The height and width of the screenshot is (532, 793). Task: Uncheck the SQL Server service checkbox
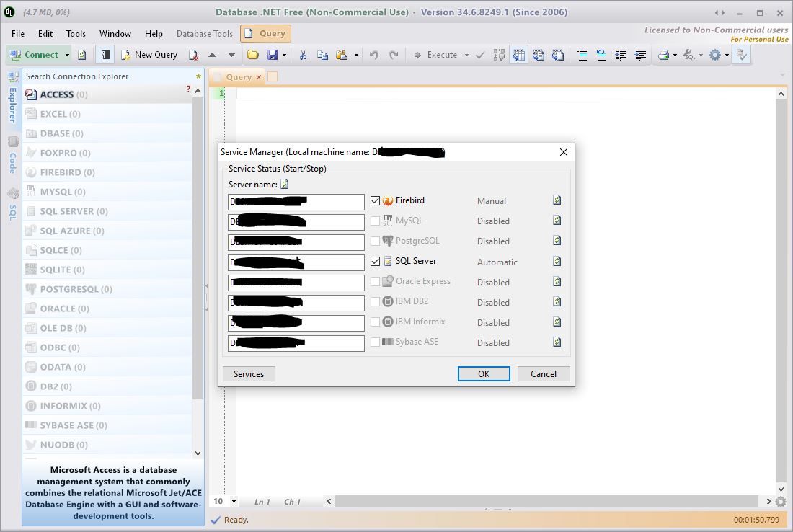coord(376,262)
